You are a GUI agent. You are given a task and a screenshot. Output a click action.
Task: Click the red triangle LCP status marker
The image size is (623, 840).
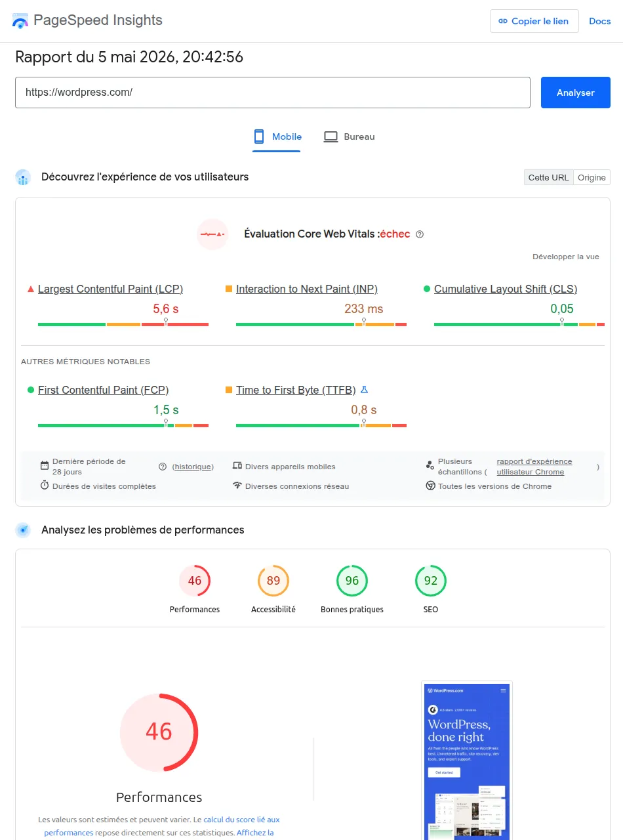pos(30,289)
